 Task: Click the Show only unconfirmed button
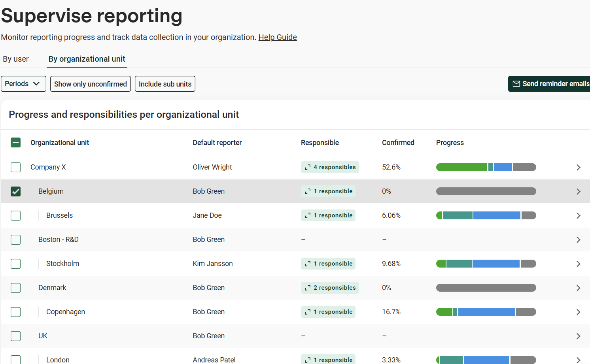click(91, 84)
